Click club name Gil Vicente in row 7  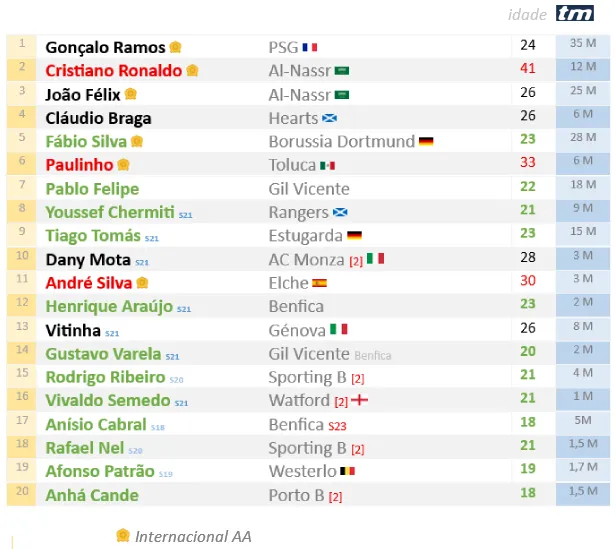pyautogui.click(x=309, y=189)
